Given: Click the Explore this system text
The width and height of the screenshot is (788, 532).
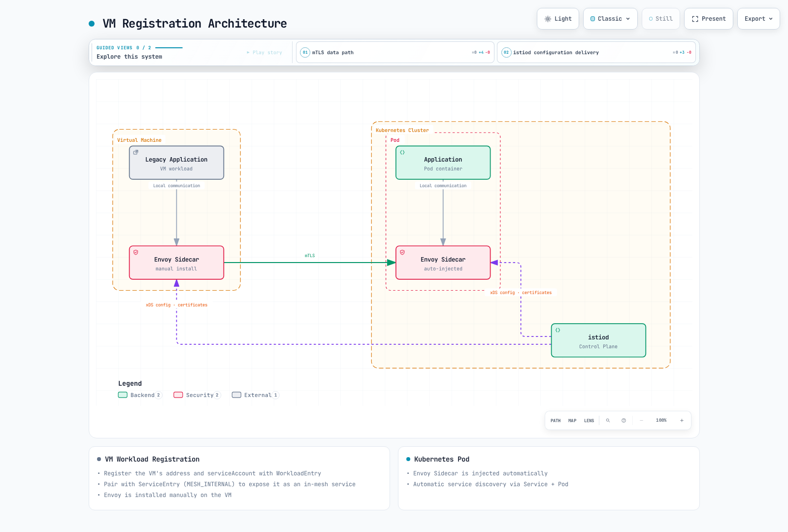Looking at the screenshot, I should point(130,57).
